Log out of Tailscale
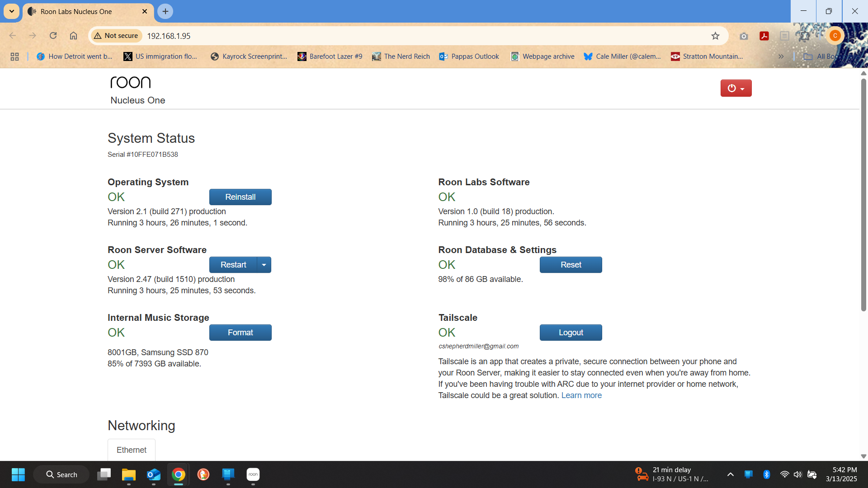The height and width of the screenshot is (488, 868). coord(571,333)
